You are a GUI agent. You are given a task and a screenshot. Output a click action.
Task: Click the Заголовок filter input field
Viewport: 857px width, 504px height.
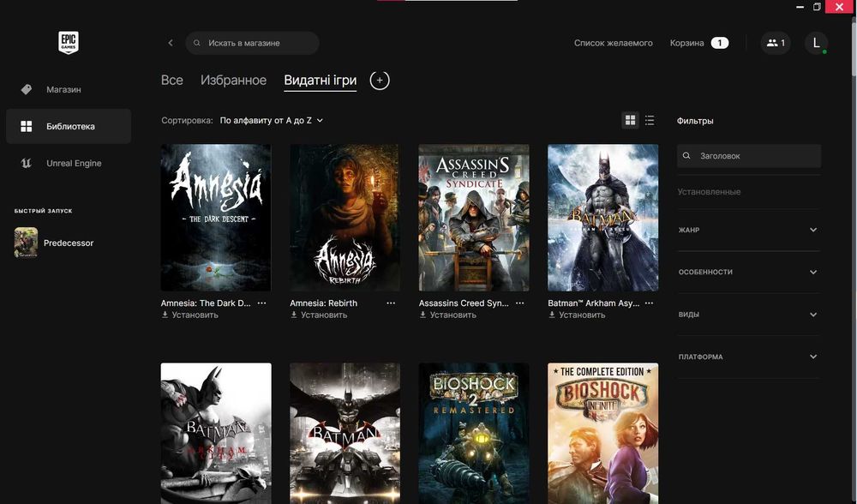pyautogui.click(x=749, y=156)
